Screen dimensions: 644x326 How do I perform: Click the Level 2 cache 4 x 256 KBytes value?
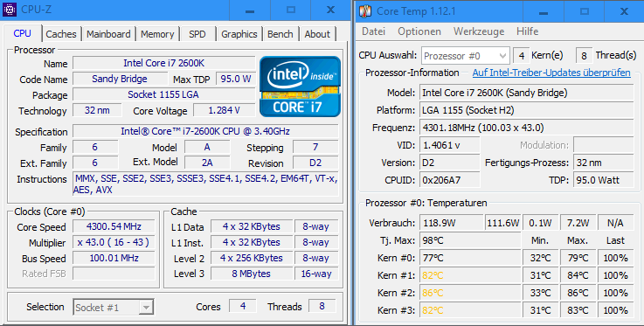[252, 258]
